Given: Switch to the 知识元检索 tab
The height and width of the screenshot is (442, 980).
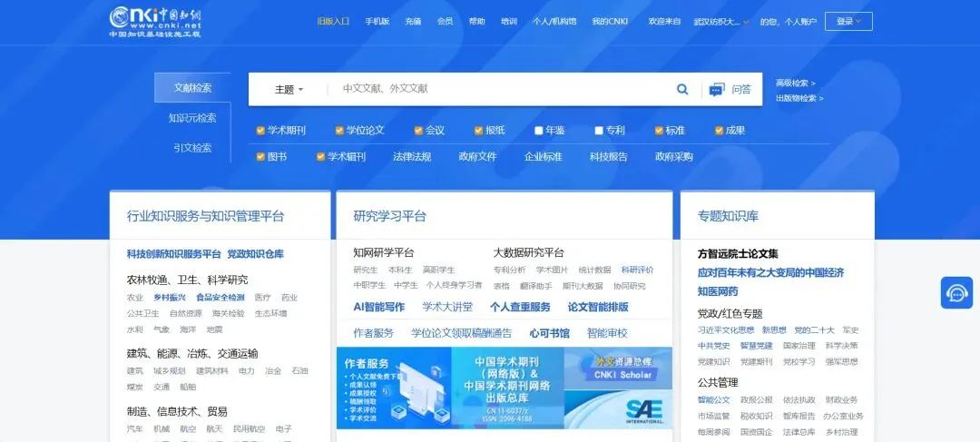Looking at the screenshot, I should pos(192,117).
